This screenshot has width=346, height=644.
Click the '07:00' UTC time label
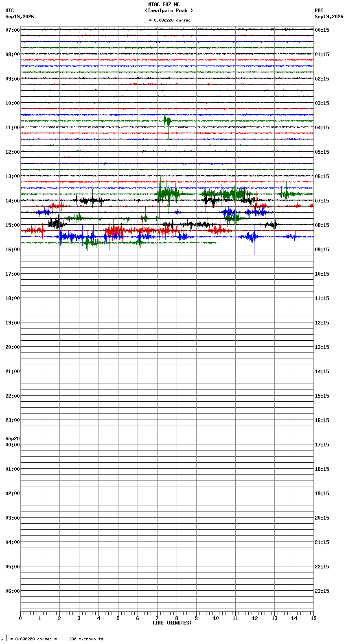coord(13,30)
